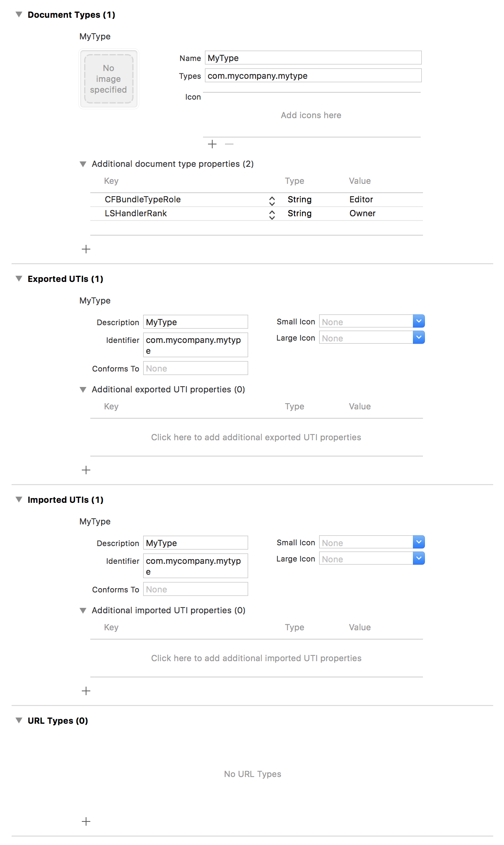Open Large Icon dropdown in Imported UTIs

coord(419,558)
